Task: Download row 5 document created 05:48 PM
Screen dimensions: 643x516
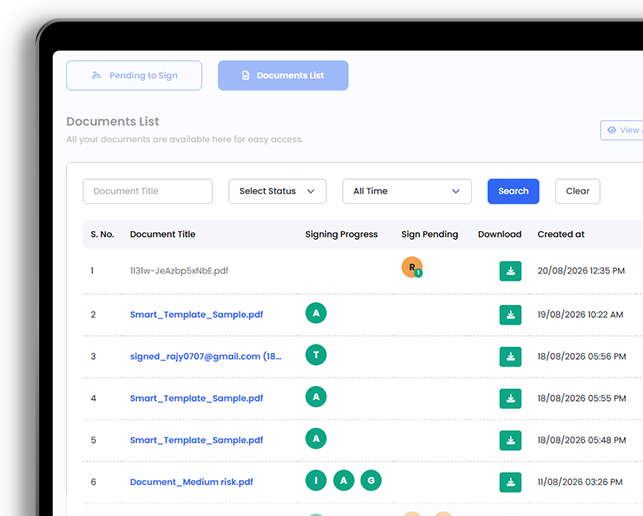Action: pyautogui.click(x=510, y=441)
